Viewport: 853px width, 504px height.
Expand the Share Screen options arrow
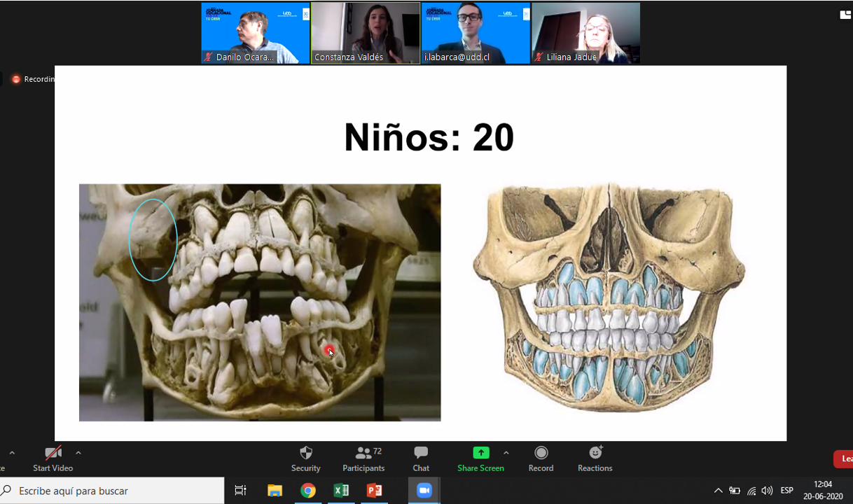[506, 453]
